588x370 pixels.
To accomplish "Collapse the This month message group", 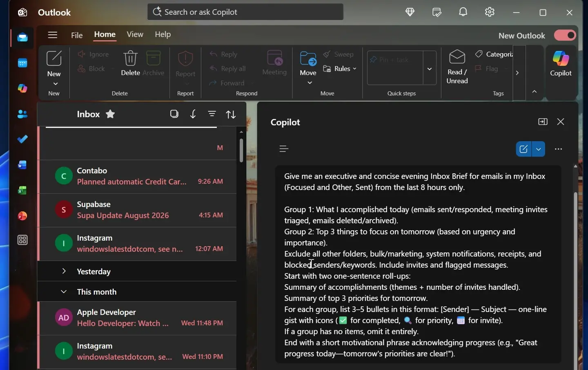I will point(64,292).
